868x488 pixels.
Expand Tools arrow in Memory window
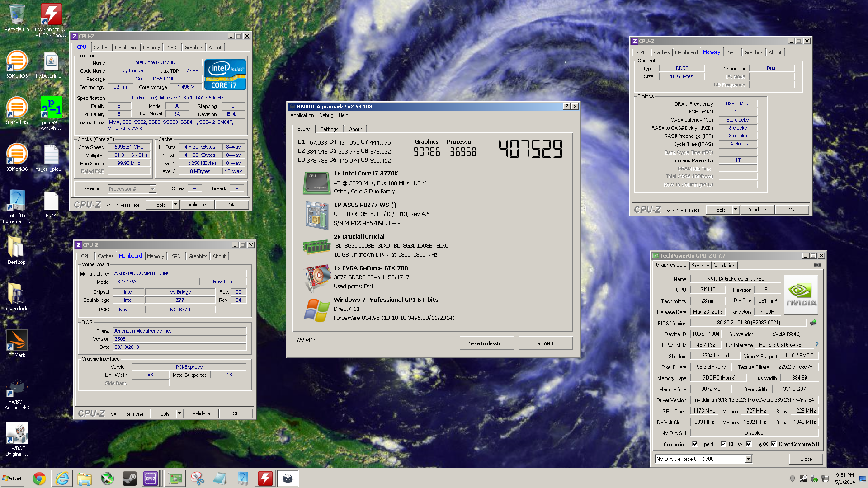click(x=736, y=210)
